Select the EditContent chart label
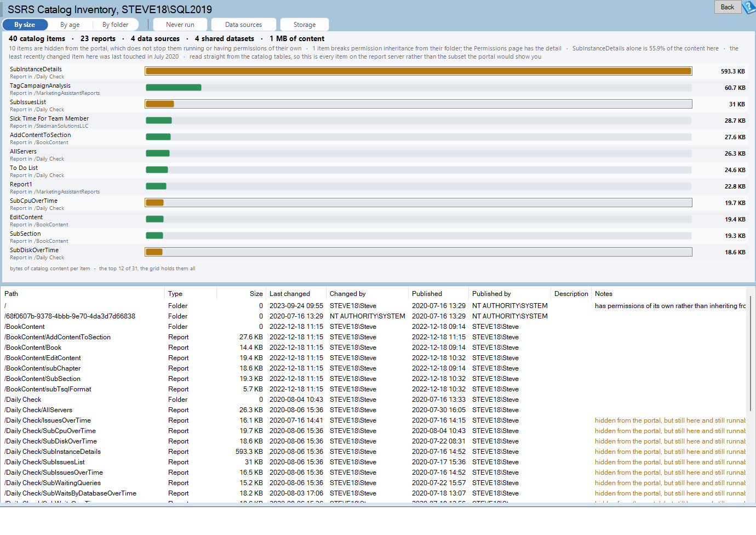Image resolution: width=756 pixels, height=535 pixels. pos(26,217)
